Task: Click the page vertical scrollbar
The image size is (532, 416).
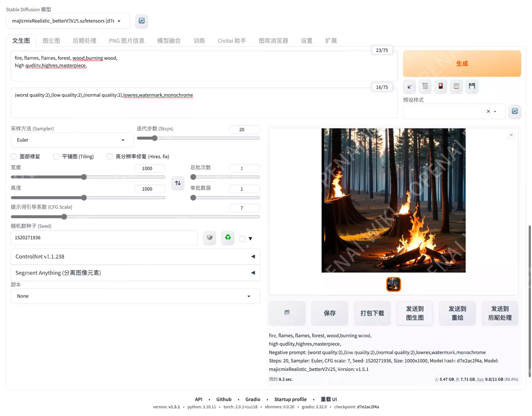Action: point(530,301)
